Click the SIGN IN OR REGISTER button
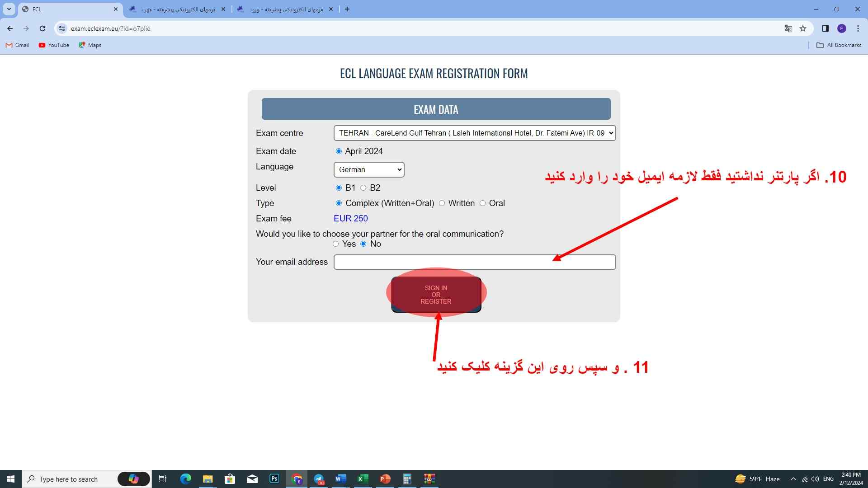This screenshot has height=488, width=868. [435, 294]
